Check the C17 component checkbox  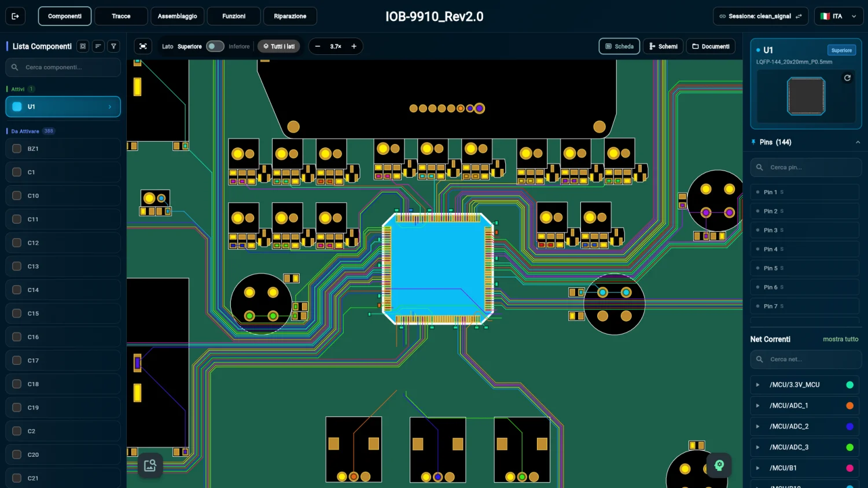[17, 360]
